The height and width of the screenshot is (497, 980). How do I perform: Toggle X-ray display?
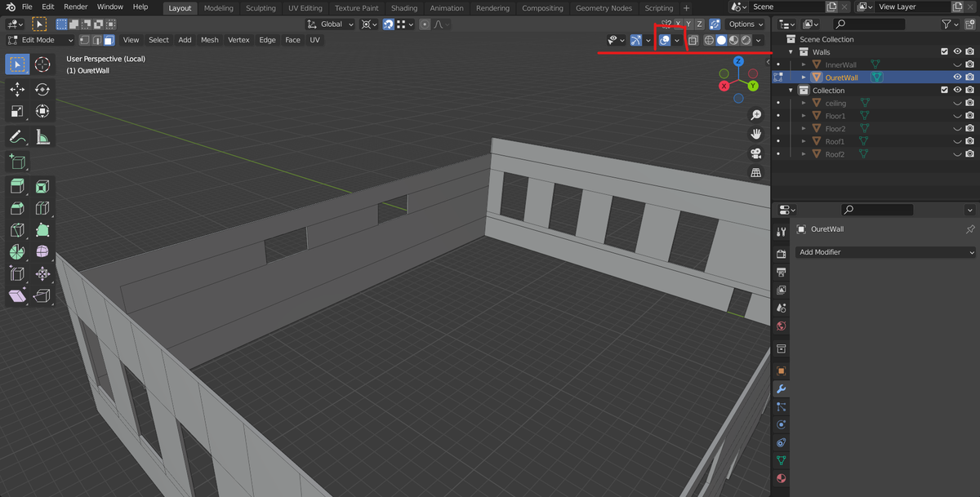(693, 40)
